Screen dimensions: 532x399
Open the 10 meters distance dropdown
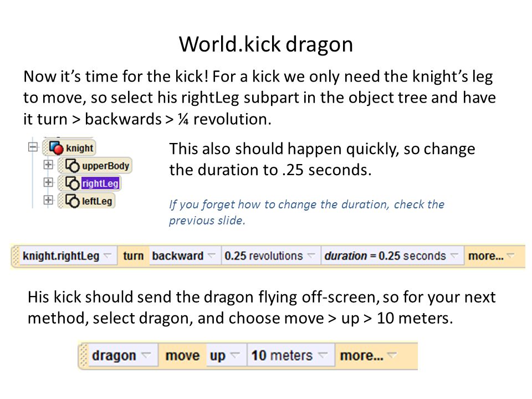coord(290,356)
